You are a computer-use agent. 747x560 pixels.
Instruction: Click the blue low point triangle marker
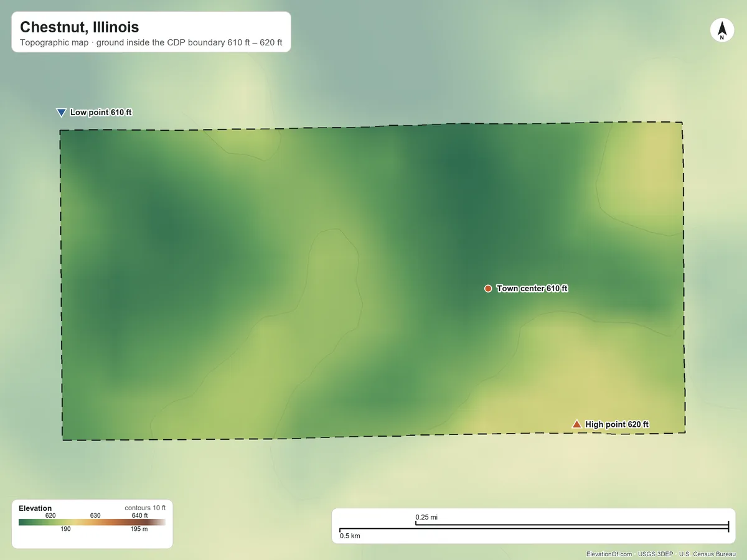(x=61, y=113)
